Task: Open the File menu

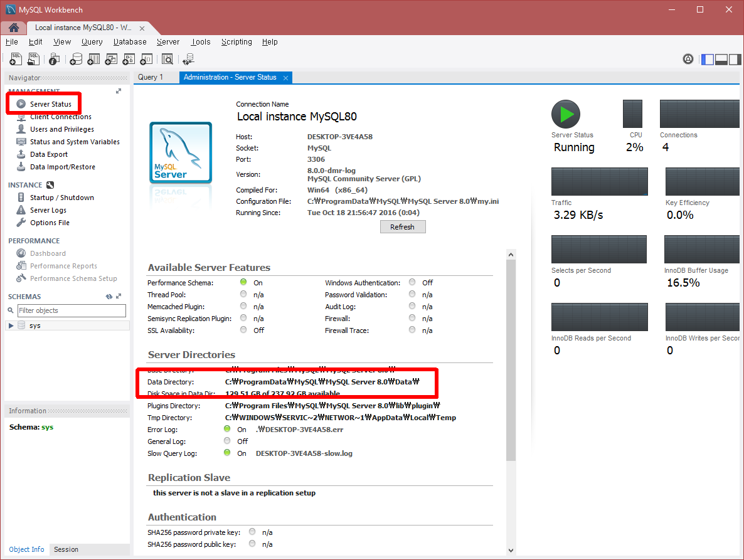Action: tap(12, 42)
